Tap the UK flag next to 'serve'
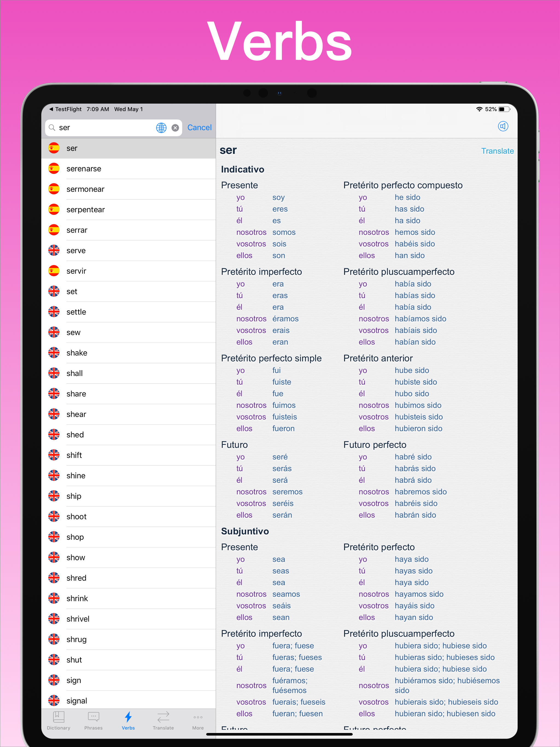560x747 pixels. point(54,250)
